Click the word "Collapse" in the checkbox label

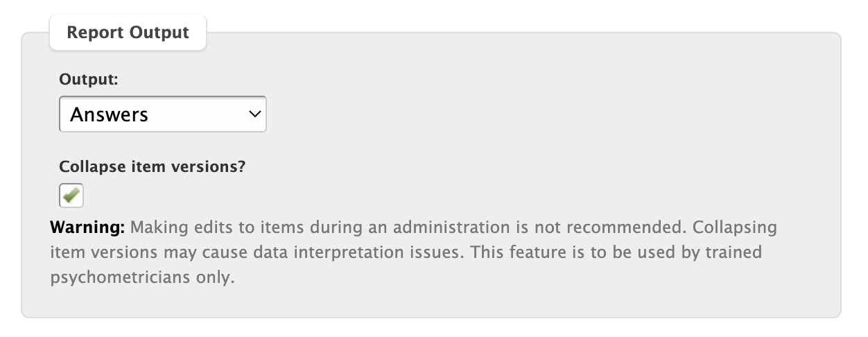click(x=90, y=166)
